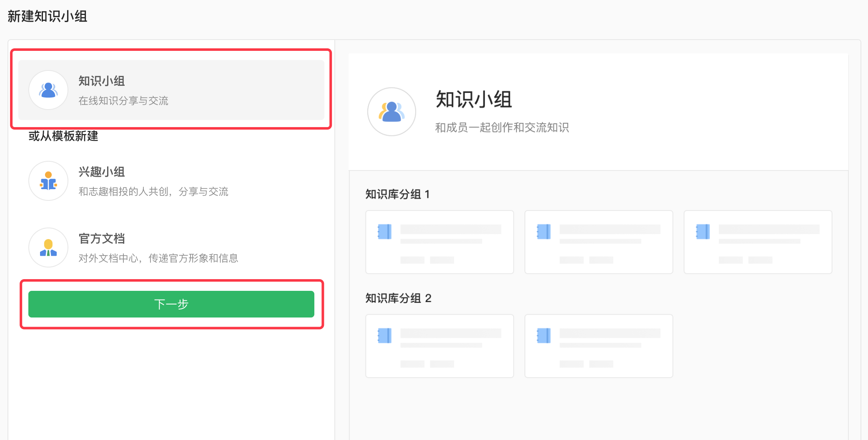Viewport: 868px width, 440px height.
Task: Click the 新建知识小组 page title
Action: (x=48, y=16)
